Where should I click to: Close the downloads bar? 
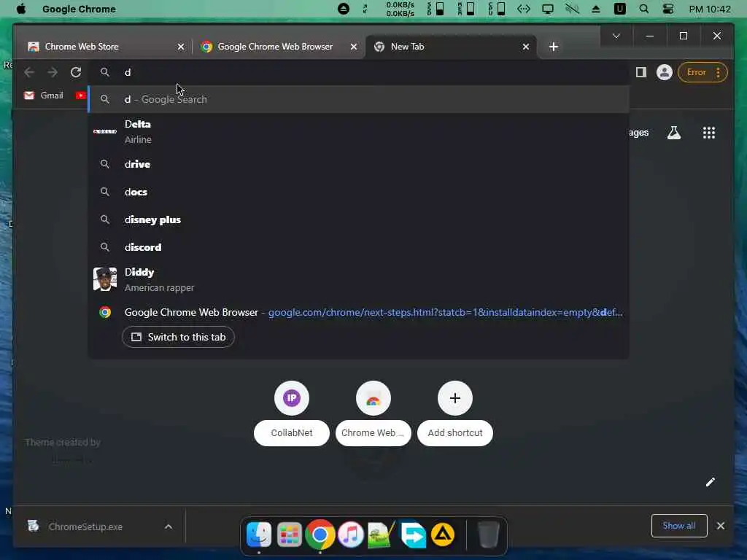point(720,526)
